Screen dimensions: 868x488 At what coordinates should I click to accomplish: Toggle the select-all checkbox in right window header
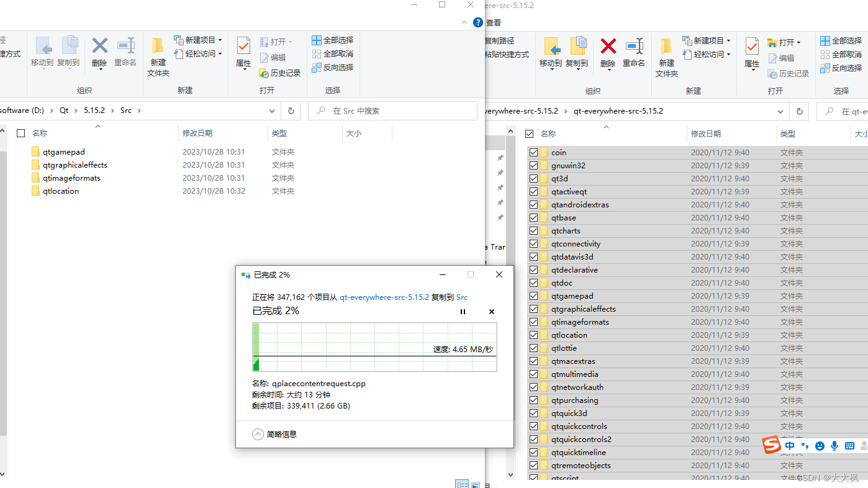click(530, 133)
